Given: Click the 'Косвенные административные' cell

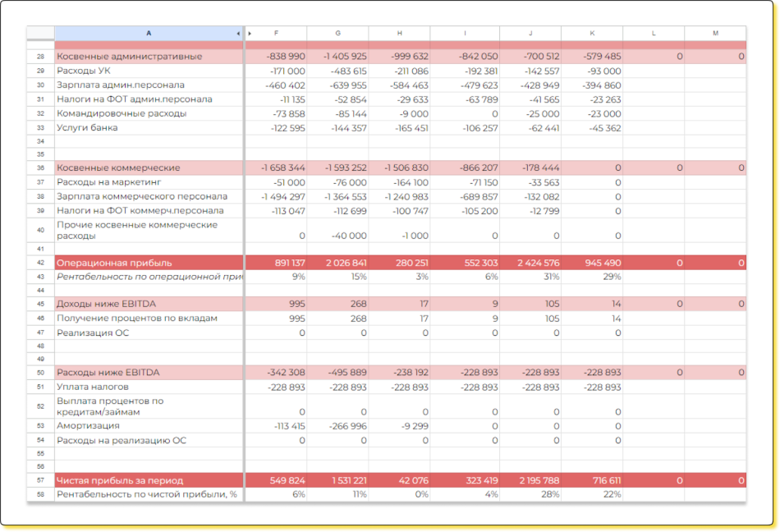Looking at the screenshot, I should 149,57.
